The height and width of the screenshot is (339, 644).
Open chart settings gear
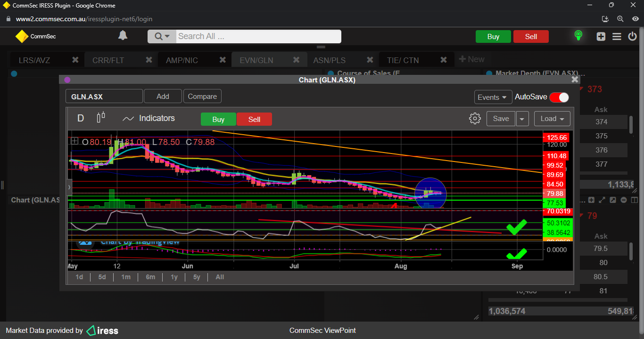[475, 119]
